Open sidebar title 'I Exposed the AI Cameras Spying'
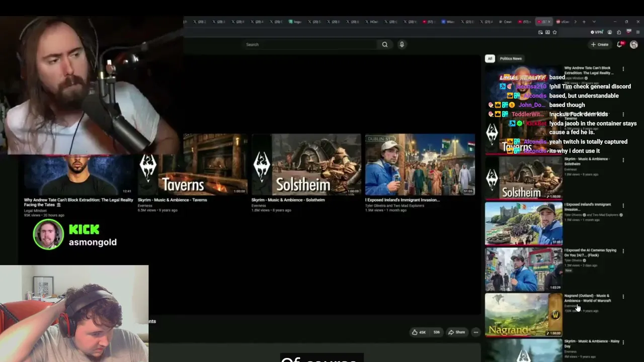644x362 pixels. point(590,252)
